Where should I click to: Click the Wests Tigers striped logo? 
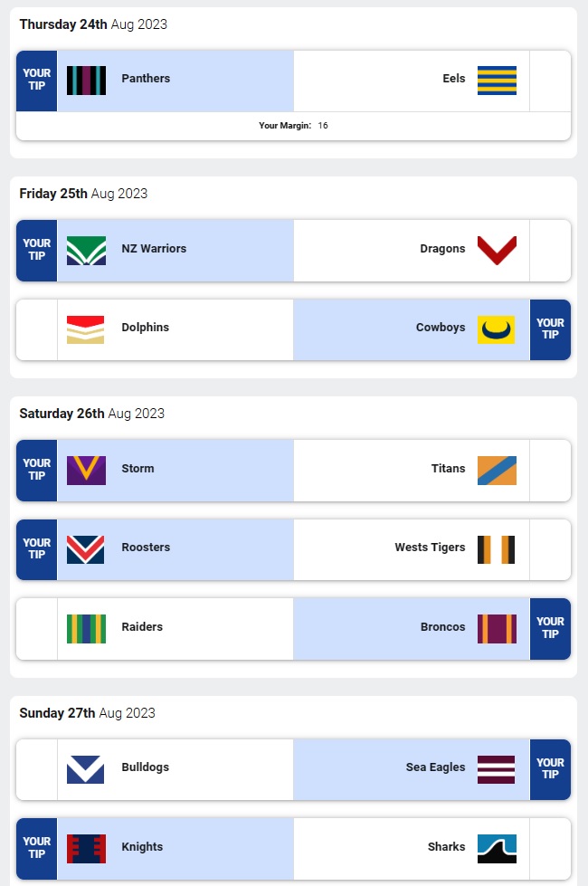click(497, 549)
